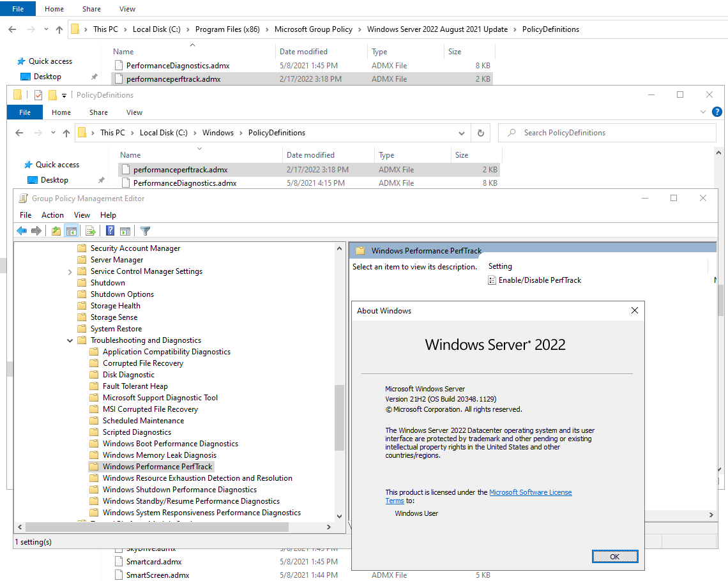This screenshot has height=581, width=728.
Task: Close the About Windows dialog with X
Action: pyautogui.click(x=634, y=310)
